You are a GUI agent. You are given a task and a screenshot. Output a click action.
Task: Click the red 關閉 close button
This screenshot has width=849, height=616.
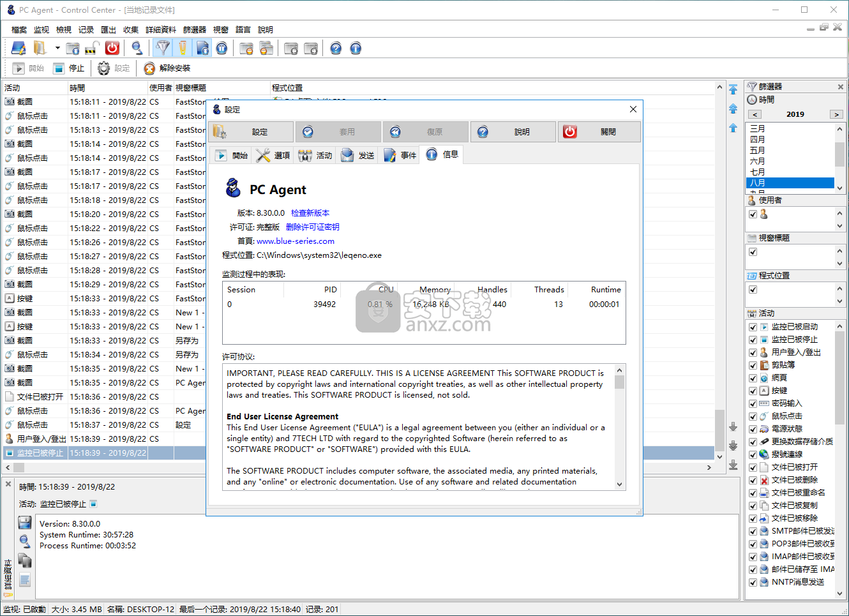pyautogui.click(x=599, y=132)
